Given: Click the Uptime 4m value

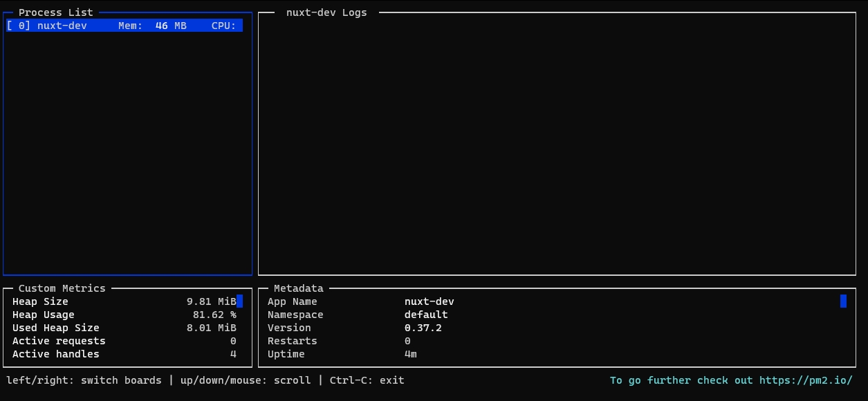Looking at the screenshot, I should coord(411,354).
